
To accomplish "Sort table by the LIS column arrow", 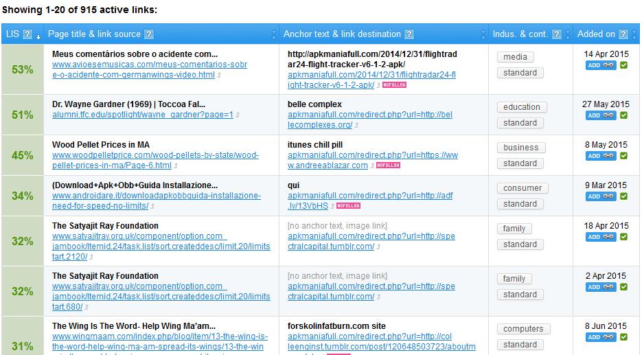I will coord(38,36).
